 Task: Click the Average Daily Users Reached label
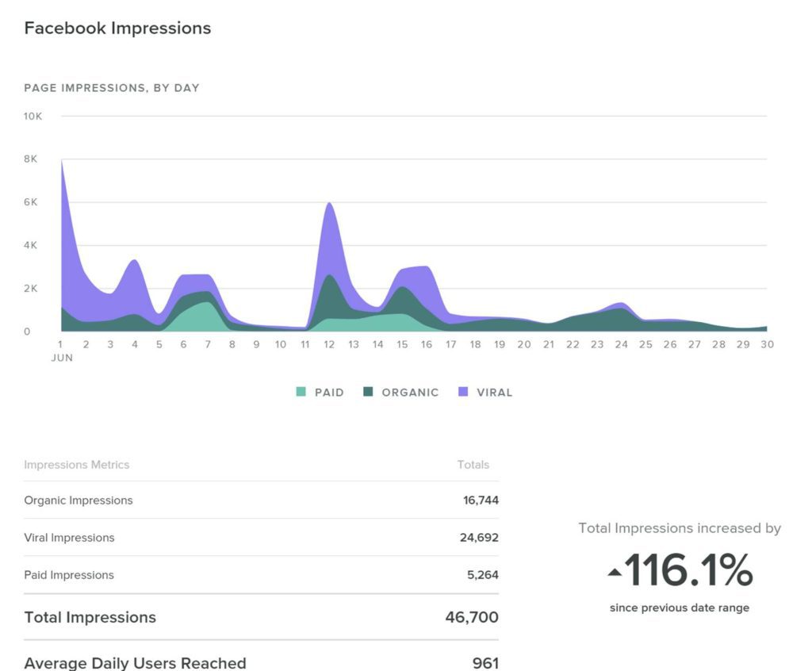click(x=135, y=663)
